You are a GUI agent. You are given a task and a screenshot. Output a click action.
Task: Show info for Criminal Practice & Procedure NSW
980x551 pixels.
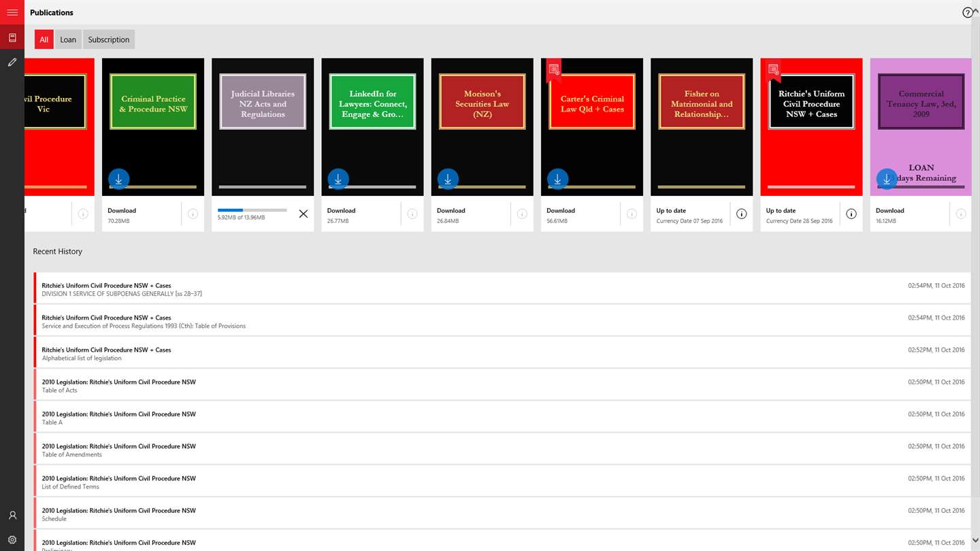pos(193,214)
